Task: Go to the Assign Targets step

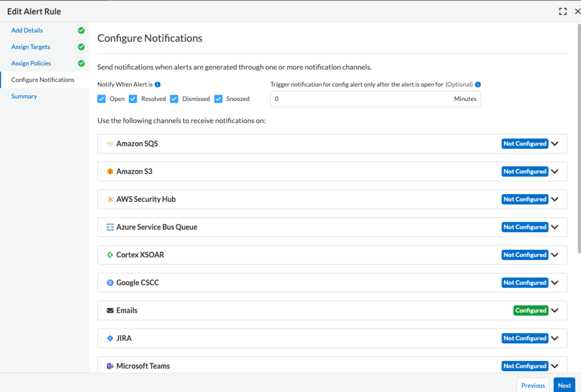Action: 30,47
